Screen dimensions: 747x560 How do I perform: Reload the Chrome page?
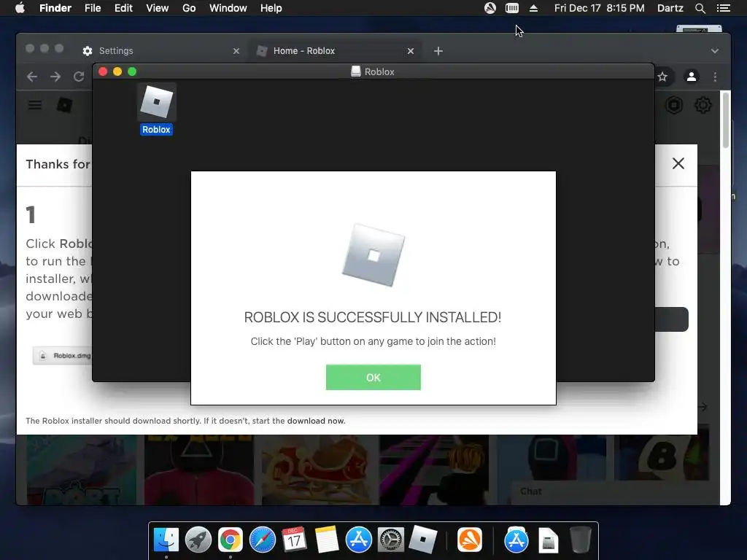79,77
